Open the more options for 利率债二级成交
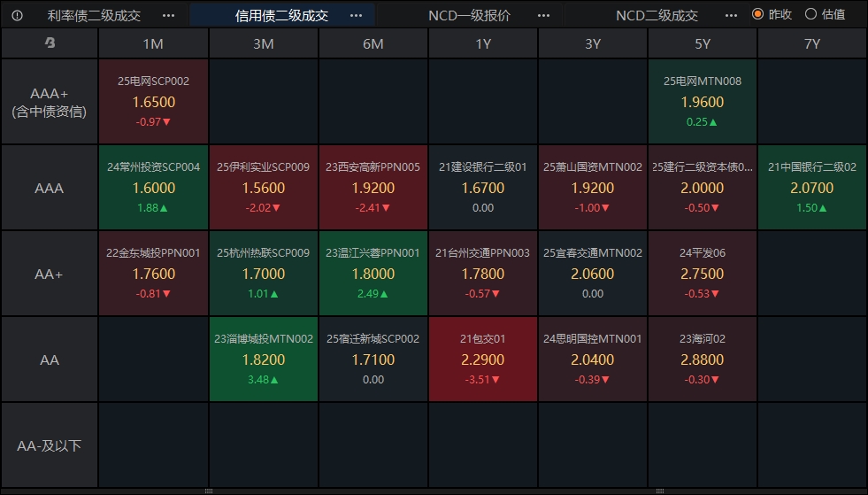 169,16
